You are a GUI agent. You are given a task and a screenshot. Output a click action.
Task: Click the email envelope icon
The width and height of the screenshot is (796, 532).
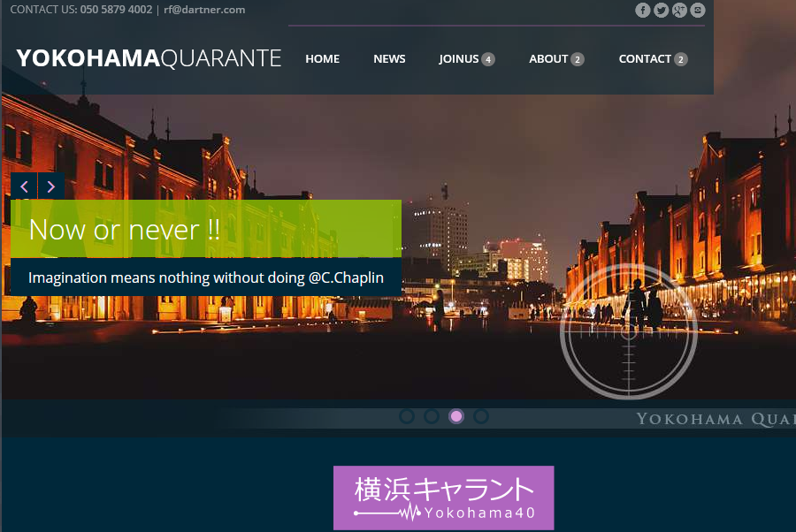pos(698,11)
